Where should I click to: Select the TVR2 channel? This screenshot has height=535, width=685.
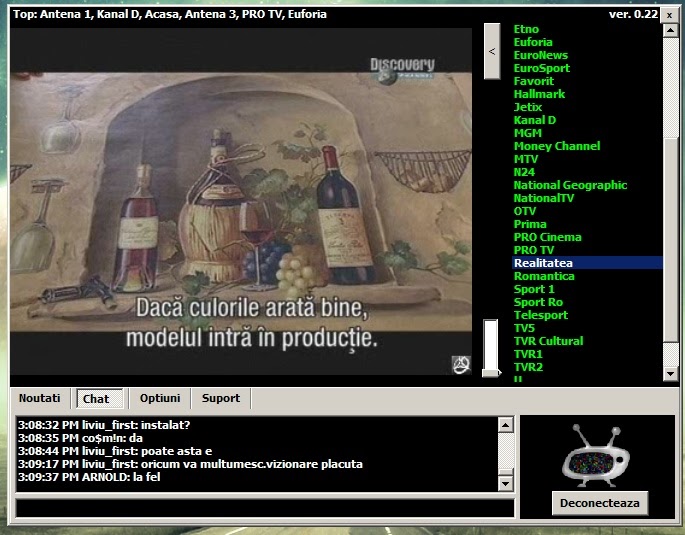(528, 367)
